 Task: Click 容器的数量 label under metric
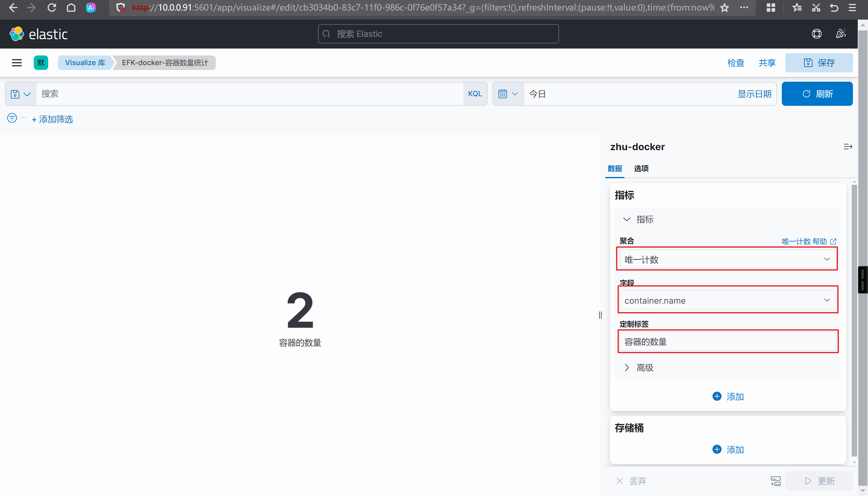[300, 343]
